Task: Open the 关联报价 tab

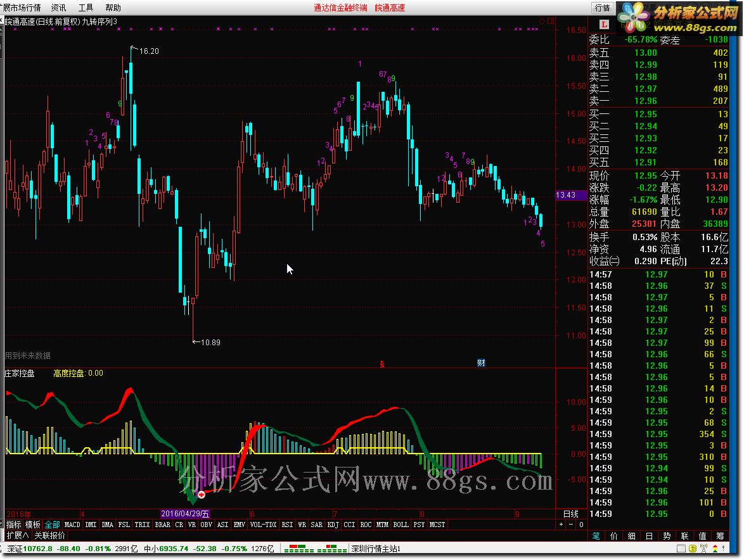Action: (50, 535)
